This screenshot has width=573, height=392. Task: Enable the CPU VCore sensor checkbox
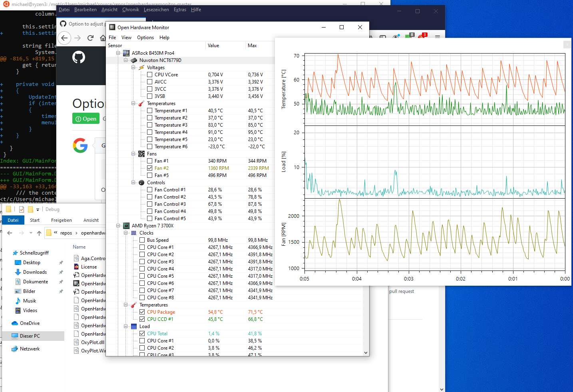click(149, 74)
